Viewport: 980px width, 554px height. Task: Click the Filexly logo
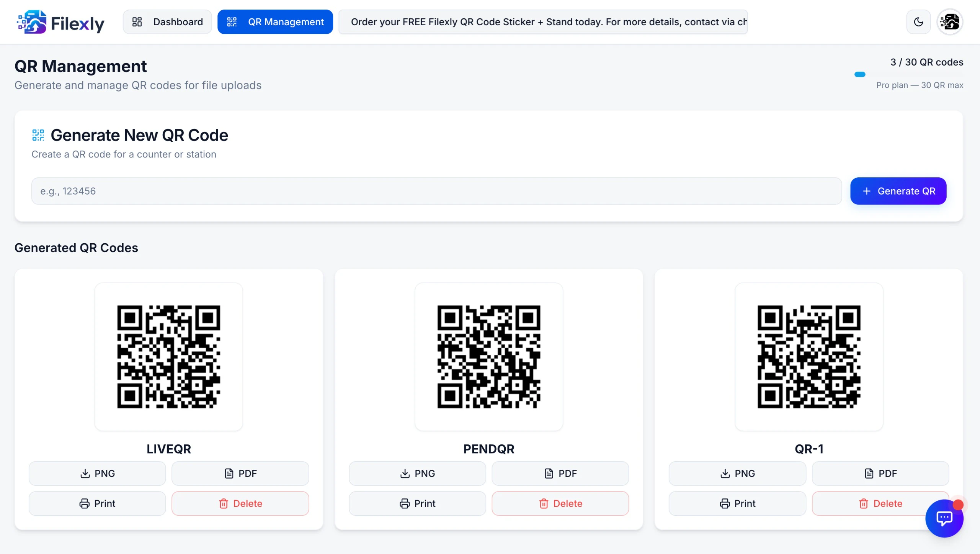point(60,22)
